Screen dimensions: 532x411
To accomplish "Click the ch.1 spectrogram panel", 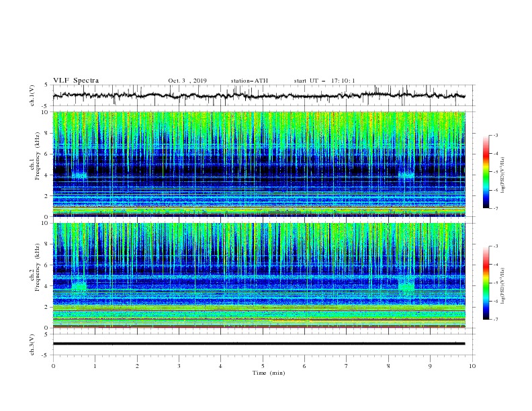I will (259, 164).
